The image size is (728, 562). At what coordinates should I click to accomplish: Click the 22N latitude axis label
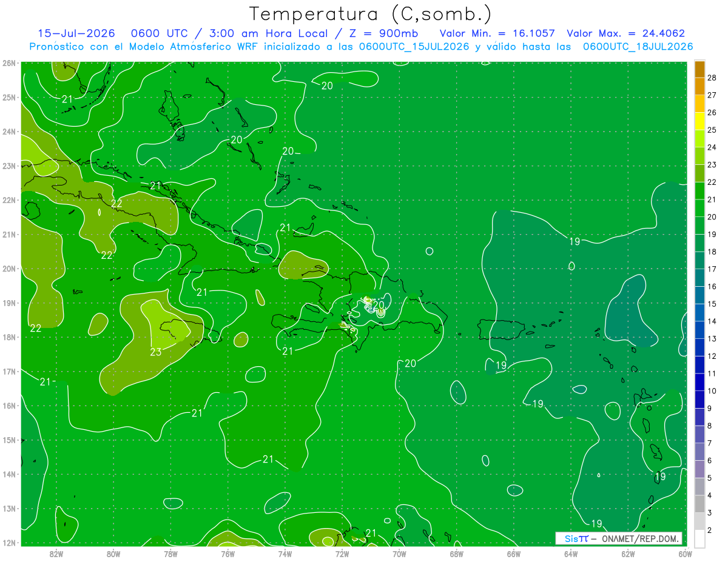pyautogui.click(x=8, y=200)
